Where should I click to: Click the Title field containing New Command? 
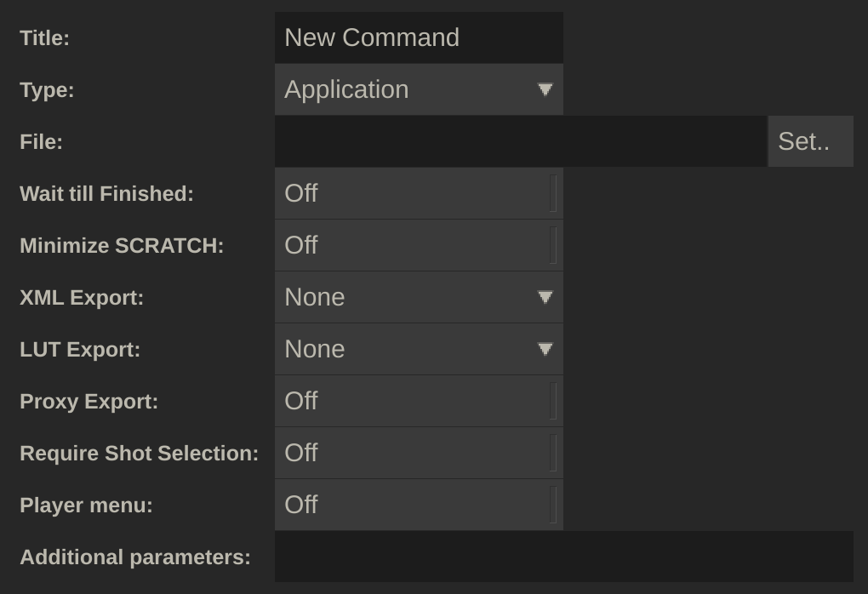click(419, 37)
